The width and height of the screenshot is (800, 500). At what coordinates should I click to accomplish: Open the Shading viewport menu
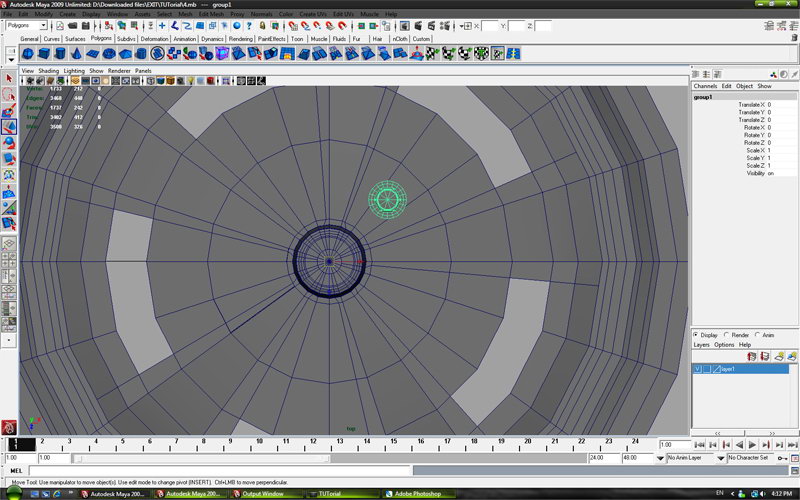(48, 71)
